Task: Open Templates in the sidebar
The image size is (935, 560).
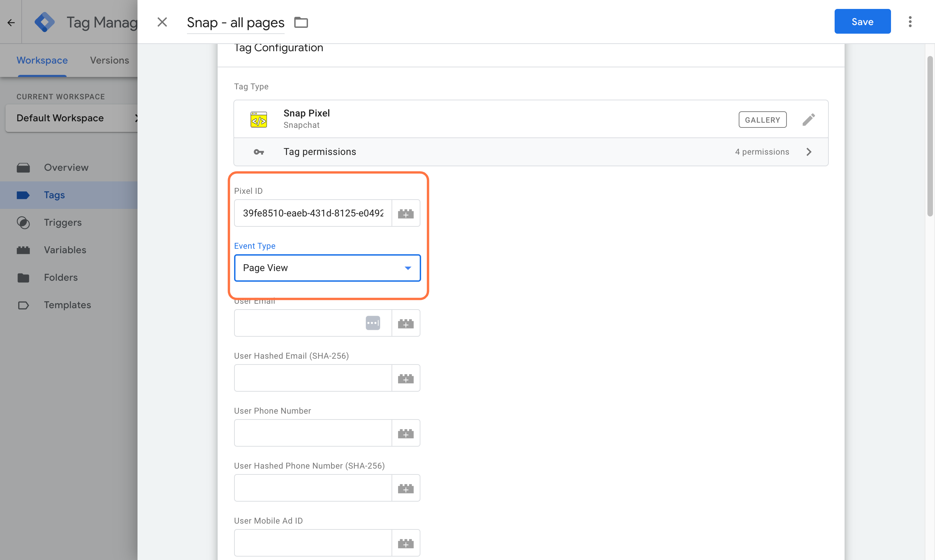Action: click(69, 305)
